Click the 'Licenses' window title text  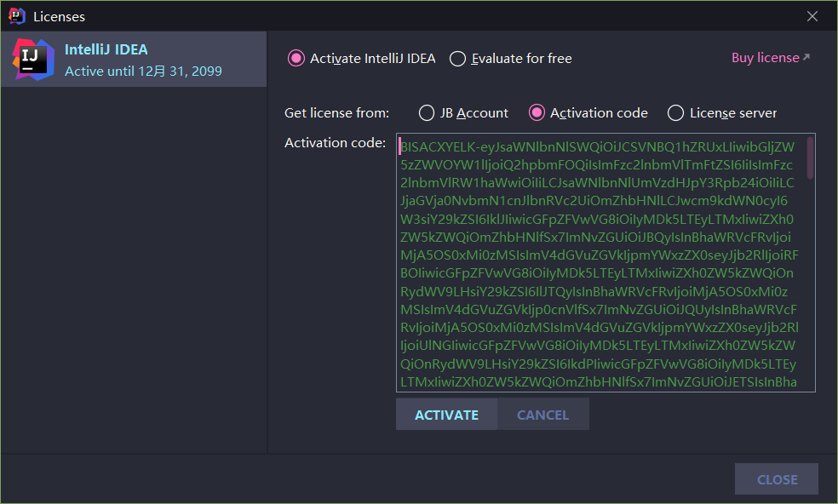tap(59, 16)
